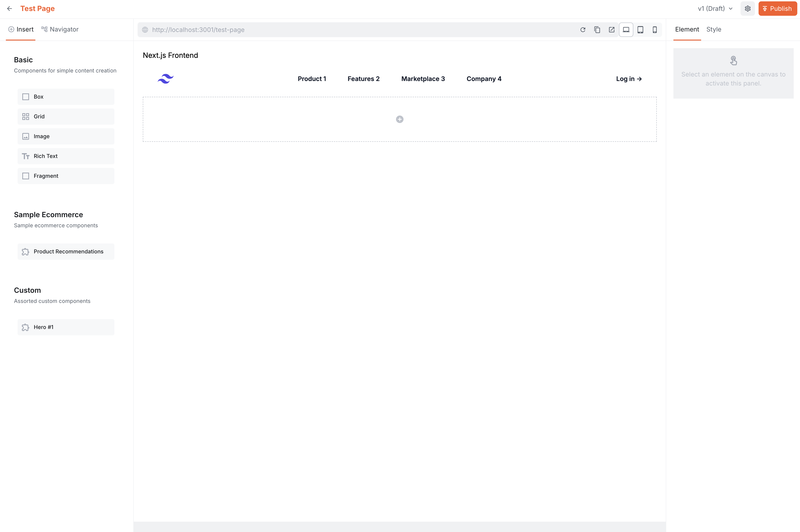800x532 pixels.
Task: Open project settings gear
Action: [x=748, y=8]
